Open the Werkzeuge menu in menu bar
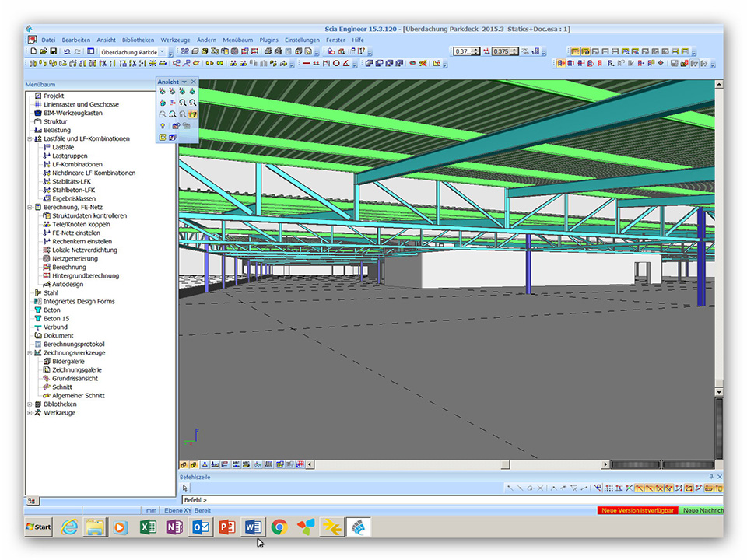Screen dimensions: 747x560 point(175,40)
